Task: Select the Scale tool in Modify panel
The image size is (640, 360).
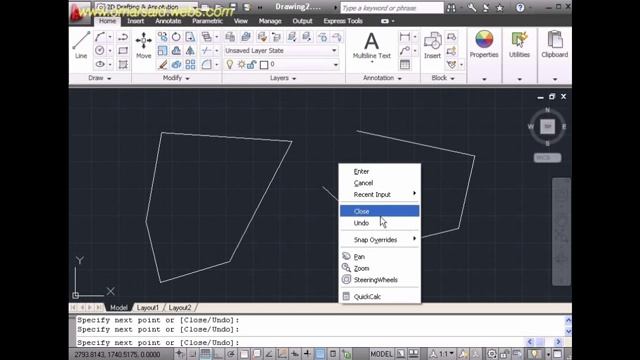Action: [x=162, y=51]
